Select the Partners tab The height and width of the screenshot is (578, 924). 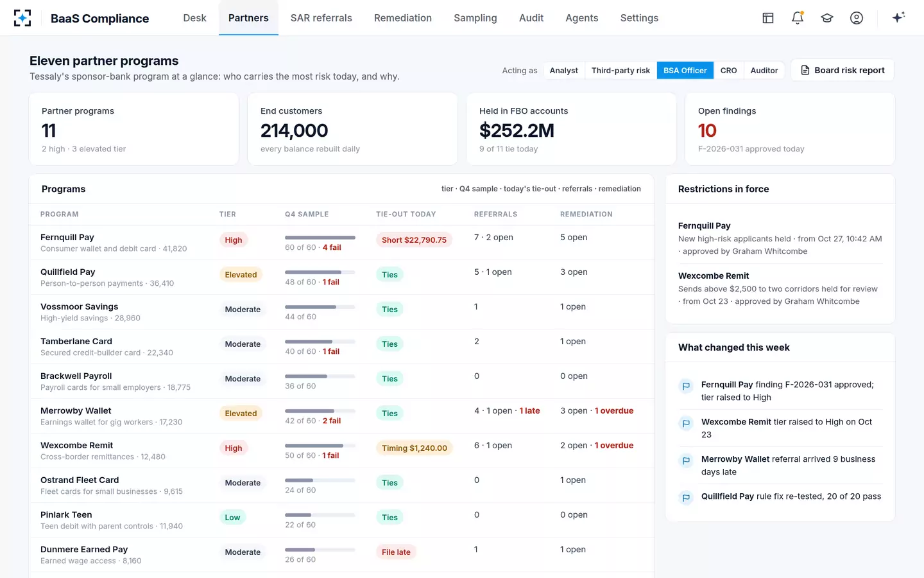[x=248, y=18]
